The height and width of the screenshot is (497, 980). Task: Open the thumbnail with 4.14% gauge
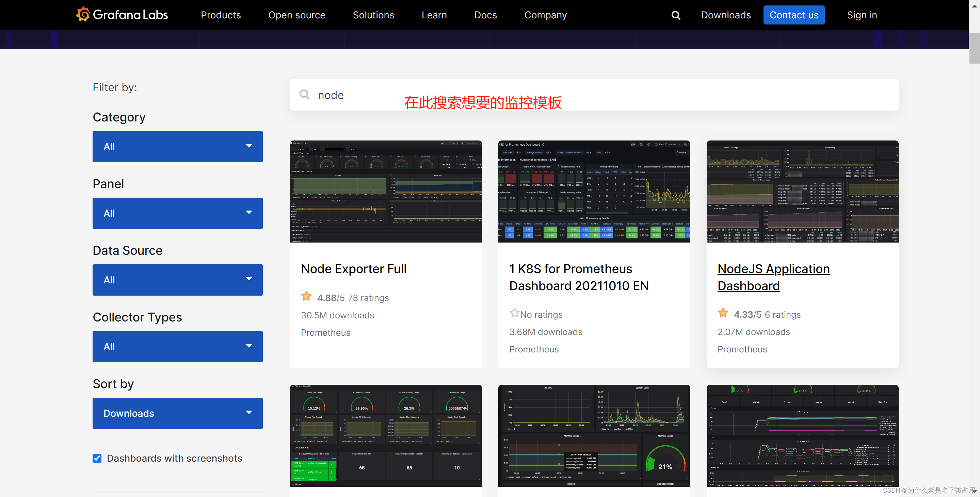(802, 436)
